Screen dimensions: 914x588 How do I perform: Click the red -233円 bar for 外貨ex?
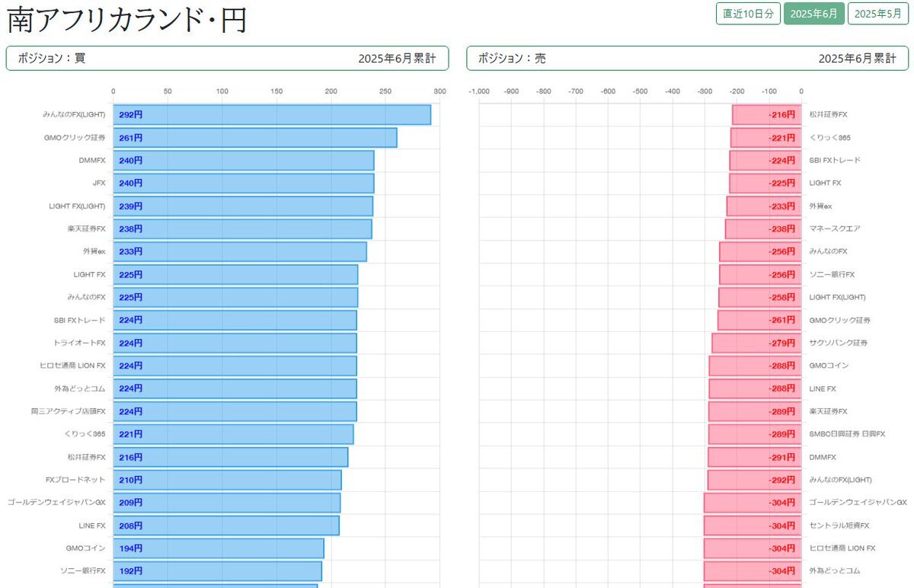[764, 206]
